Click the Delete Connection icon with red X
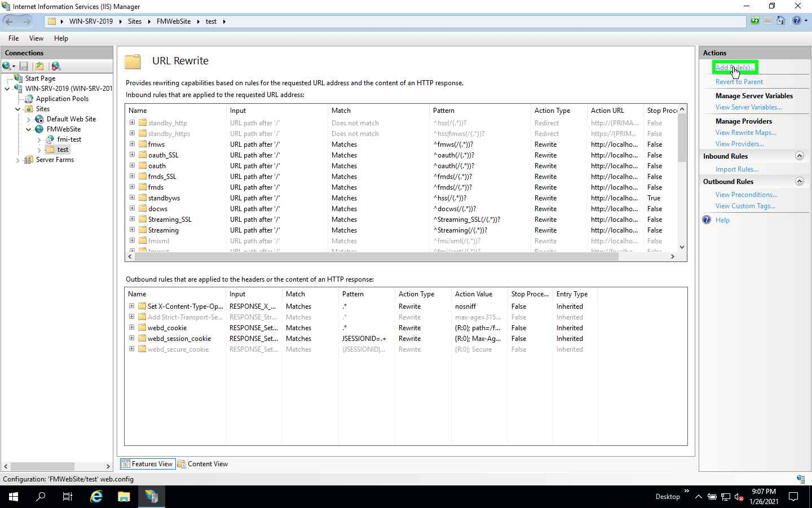The width and height of the screenshot is (812, 508). [x=56, y=66]
